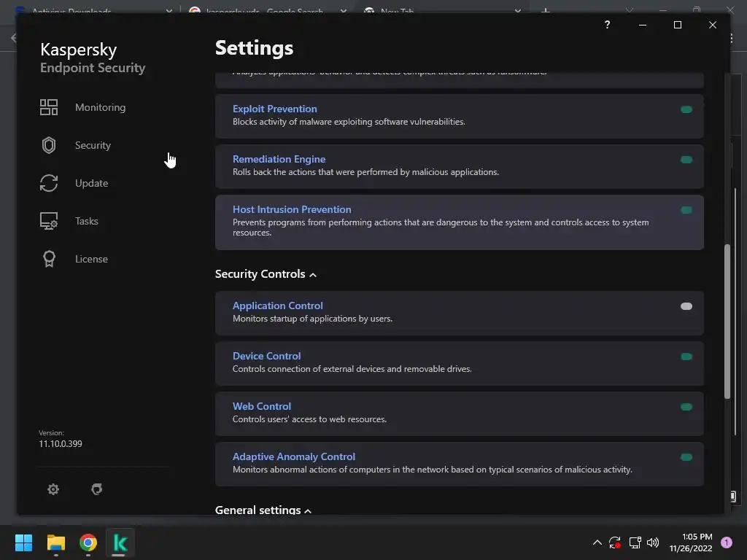Image resolution: width=747 pixels, height=560 pixels.
Task: Open settings via gear icon at bottom left
Action: (53, 489)
